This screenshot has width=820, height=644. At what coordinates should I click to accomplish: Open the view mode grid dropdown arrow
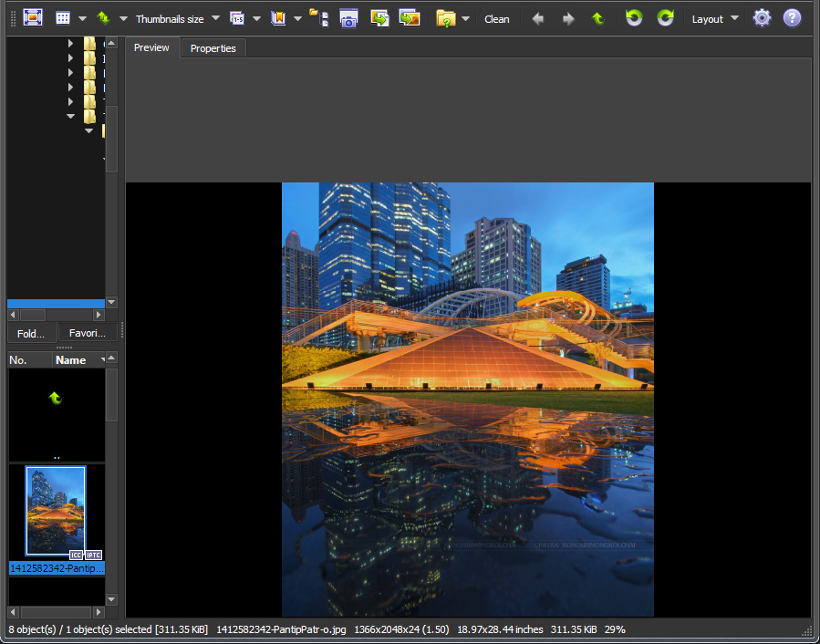coord(82,18)
